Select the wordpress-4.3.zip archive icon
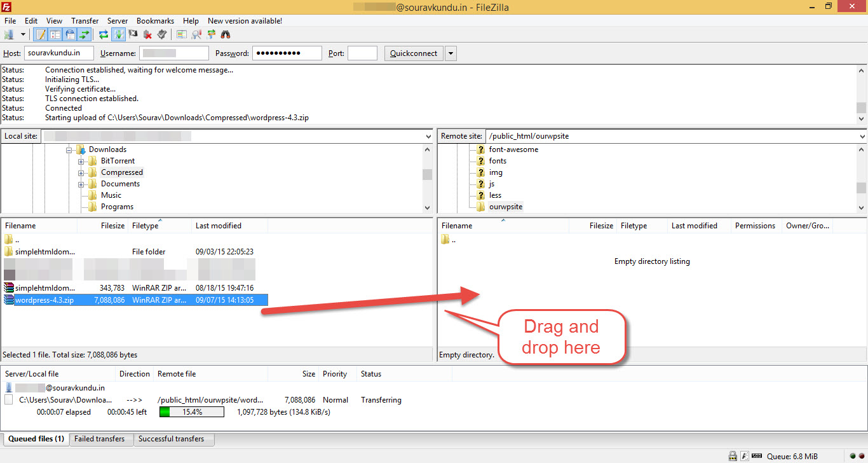The height and width of the screenshot is (463, 868). (x=9, y=300)
